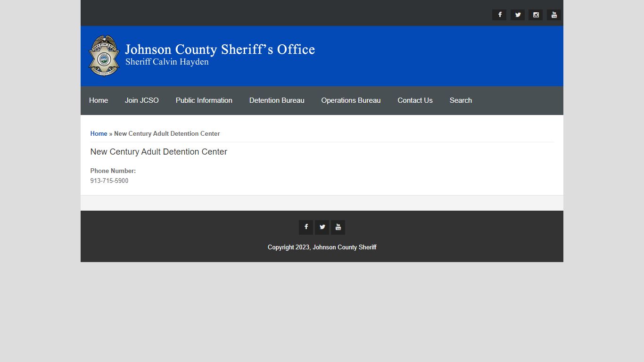
Task: Open the Join JCSO menu item
Action: (142, 100)
